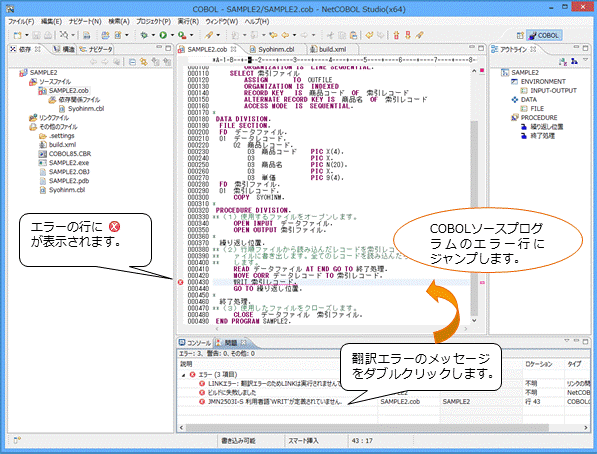Open the プロジェクト(P) menu
This screenshot has height=454, width=597.
click(x=153, y=21)
